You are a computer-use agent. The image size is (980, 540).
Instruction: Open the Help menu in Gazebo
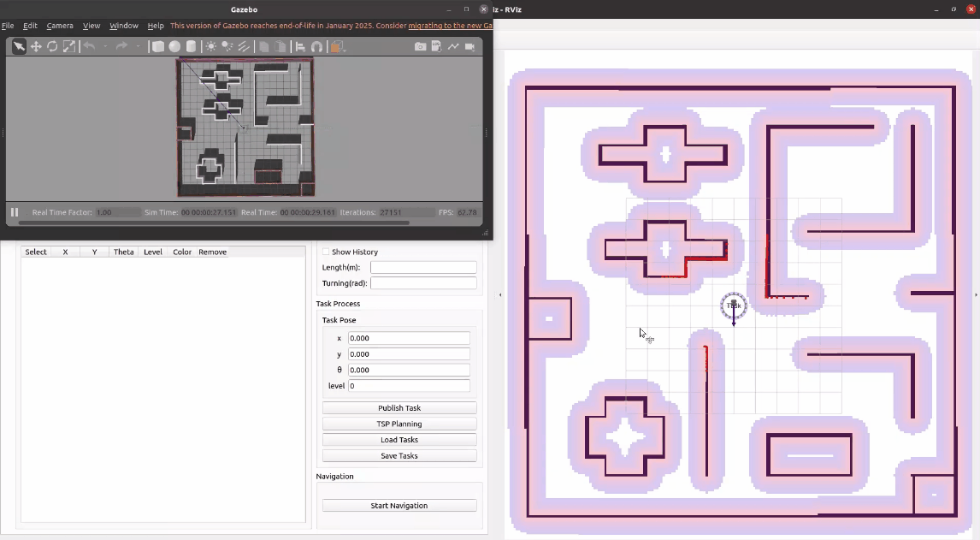(156, 26)
